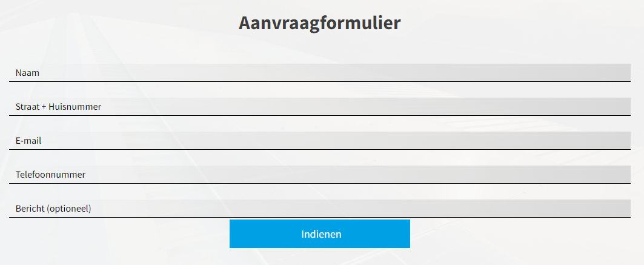Screen dimensions: 644x265
Task: Place cursor in the street address field
Action: click(x=319, y=107)
